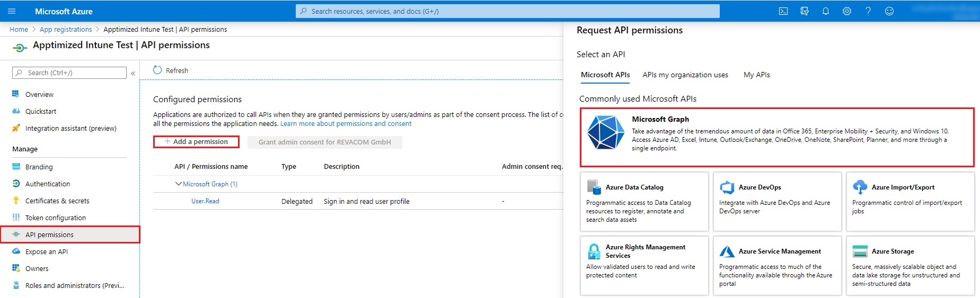Open the Directory and subscription filter icon
The image size is (980, 298).
[x=805, y=11]
